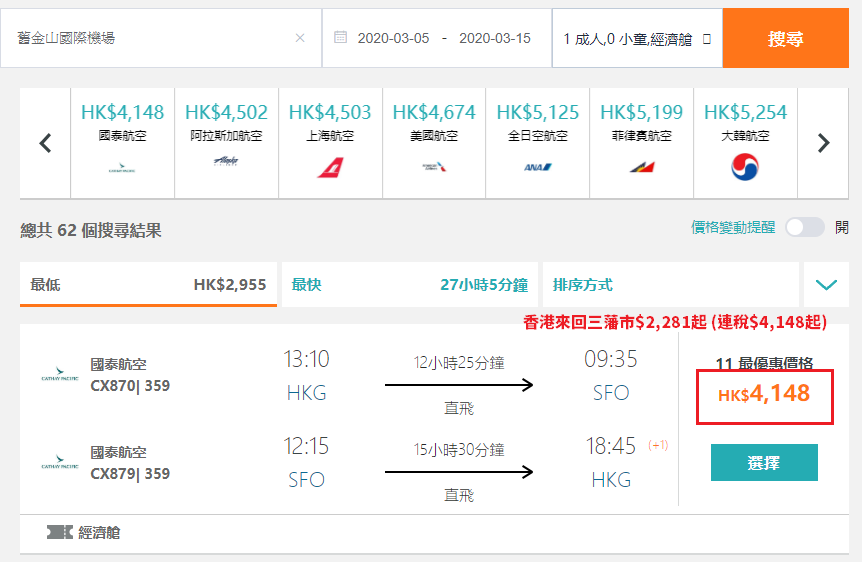862x562 pixels.
Task: Click the 經濟艙 cabin class label
Action: click(x=100, y=532)
